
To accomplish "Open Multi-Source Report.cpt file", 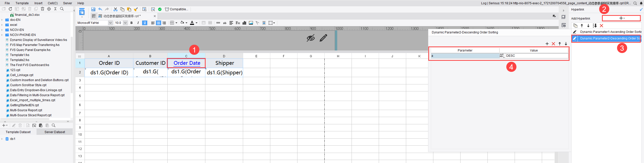I will coord(26,110).
